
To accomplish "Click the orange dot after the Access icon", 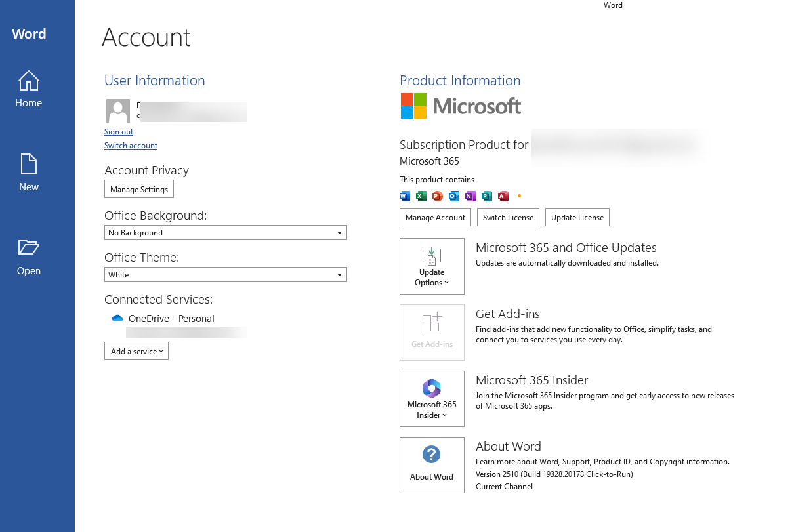I will point(520,195).
